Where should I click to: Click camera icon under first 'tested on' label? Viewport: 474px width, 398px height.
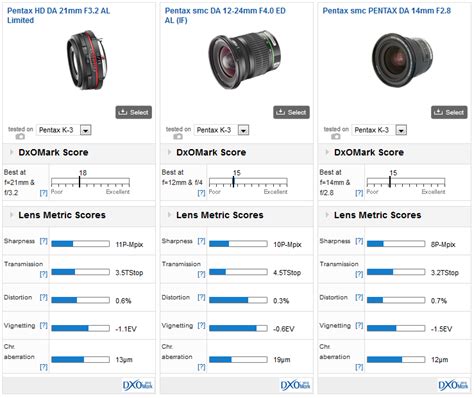click(x=20, y=136)
